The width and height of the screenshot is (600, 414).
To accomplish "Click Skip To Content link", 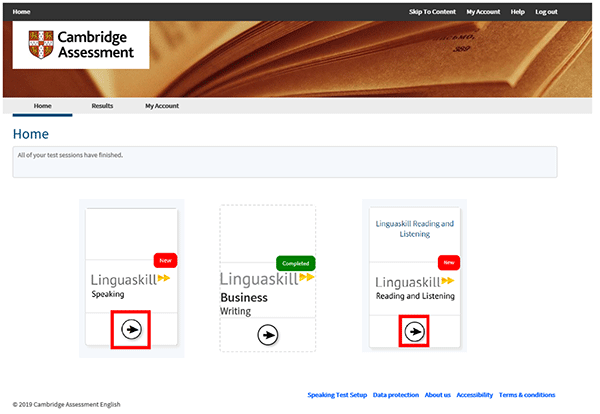I will pyautogui.click(x=432, y=11).
